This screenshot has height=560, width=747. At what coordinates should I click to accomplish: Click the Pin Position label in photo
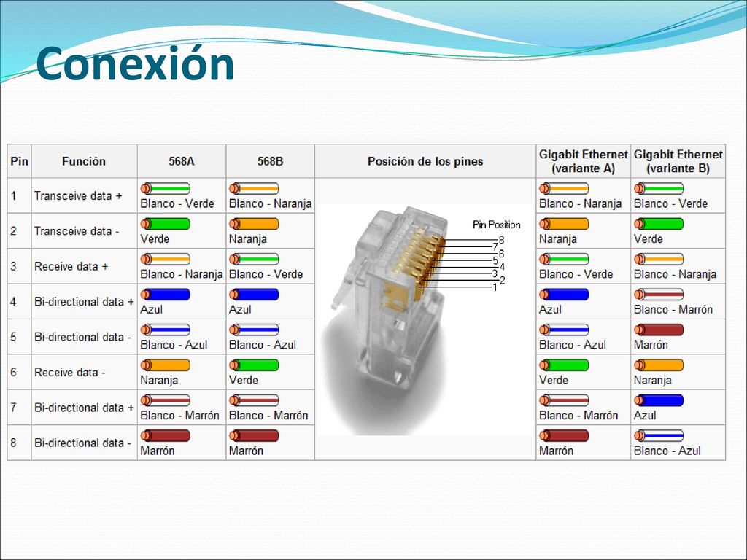496,225
